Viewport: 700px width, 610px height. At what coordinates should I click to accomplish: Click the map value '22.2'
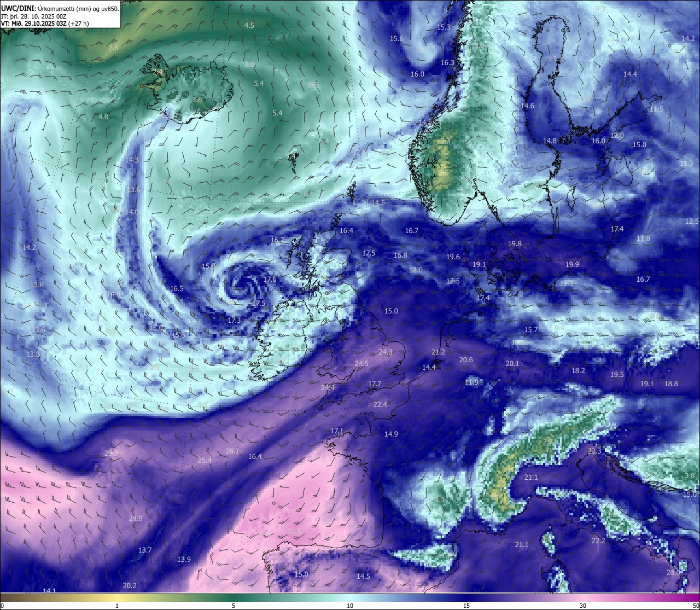tap(598, 541)
